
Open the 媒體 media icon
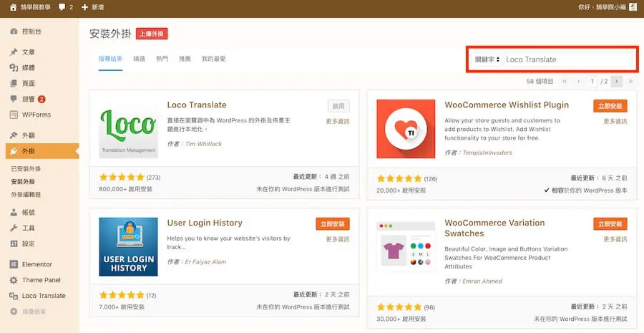[14, 68]
